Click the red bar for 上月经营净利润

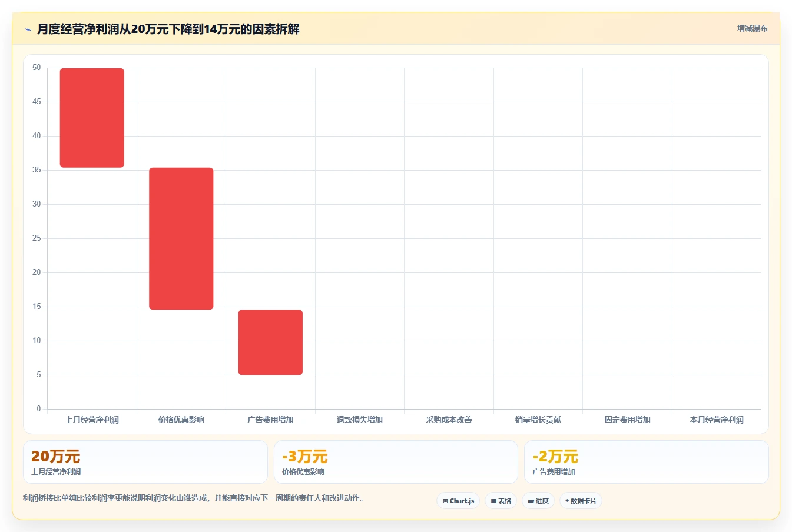[92, 118]
